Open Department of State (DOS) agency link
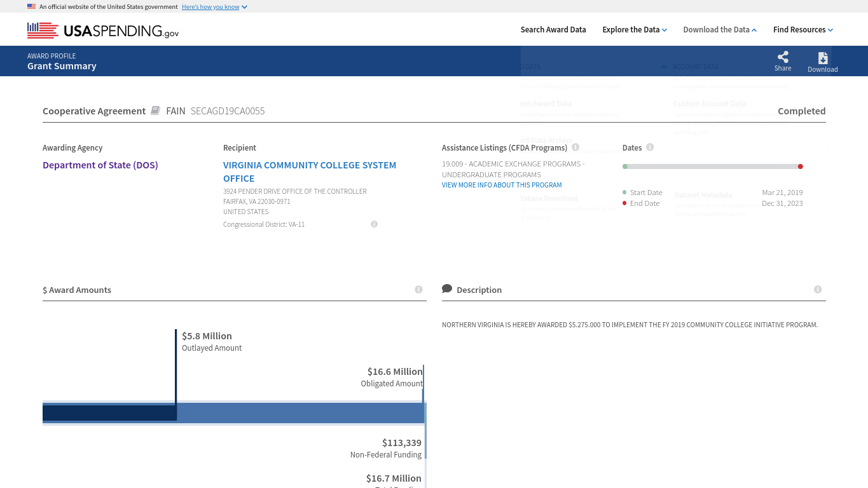The height and width of the screenshot is (488, 868). [100, 165]
